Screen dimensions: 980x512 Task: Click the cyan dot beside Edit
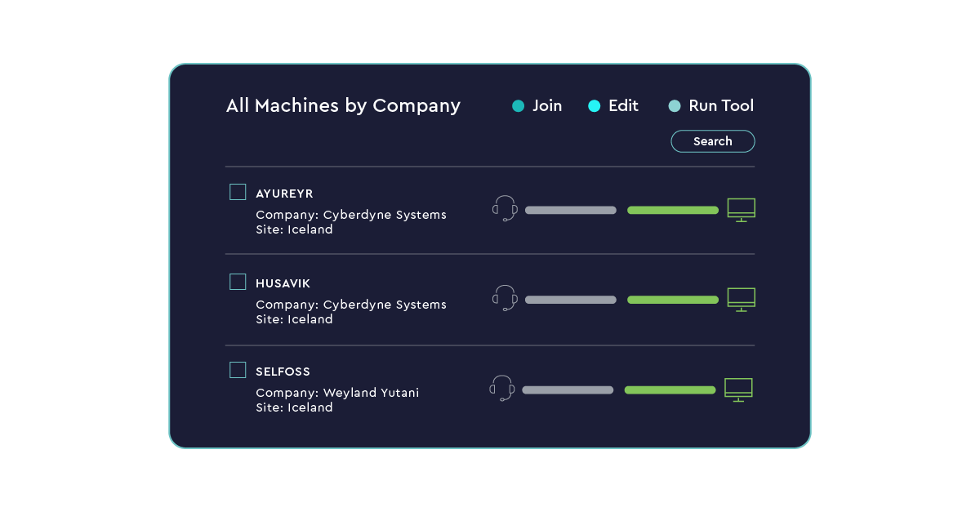[x=594, y=106]
